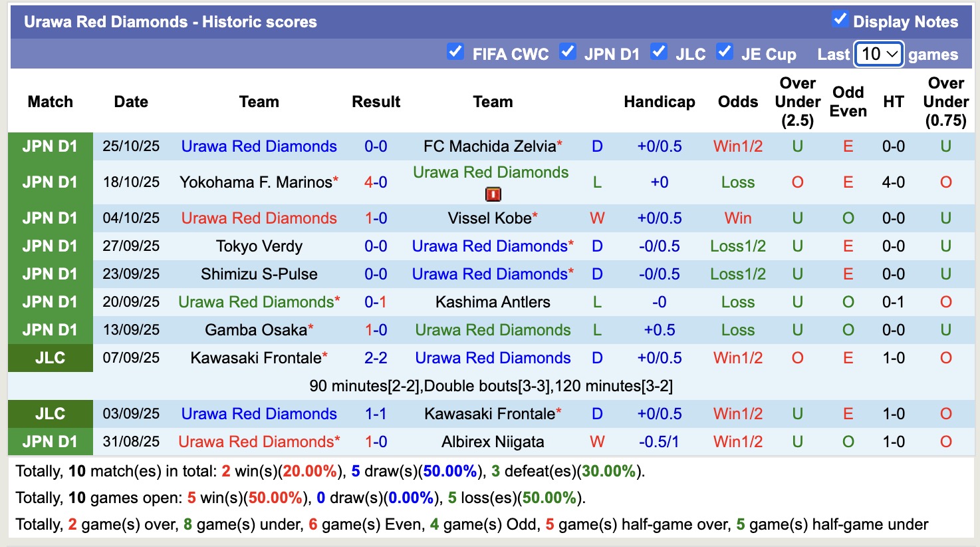Disable the JPN D1 filter checkbox
This screenshot has width=980, height=547.
[x=568, y=51]
